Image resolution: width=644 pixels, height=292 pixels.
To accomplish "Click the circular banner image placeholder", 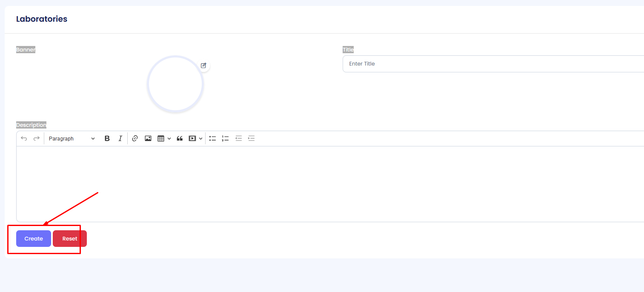I will tap(175, 84).
